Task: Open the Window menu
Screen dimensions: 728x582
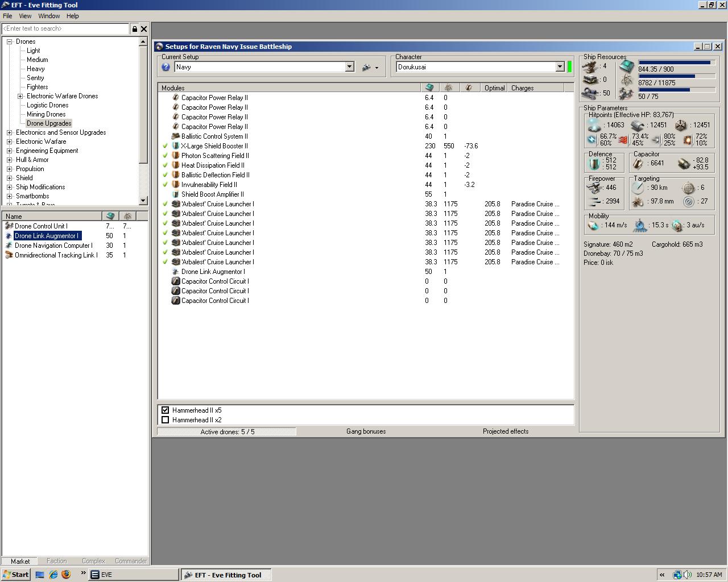Action: pos(49,16)
